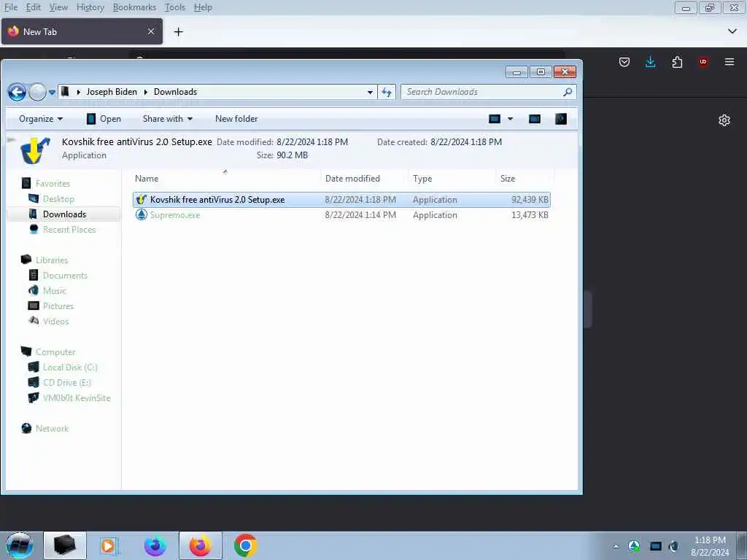
Task: Open the Firefox Edit menu
Action: [33, 7]
